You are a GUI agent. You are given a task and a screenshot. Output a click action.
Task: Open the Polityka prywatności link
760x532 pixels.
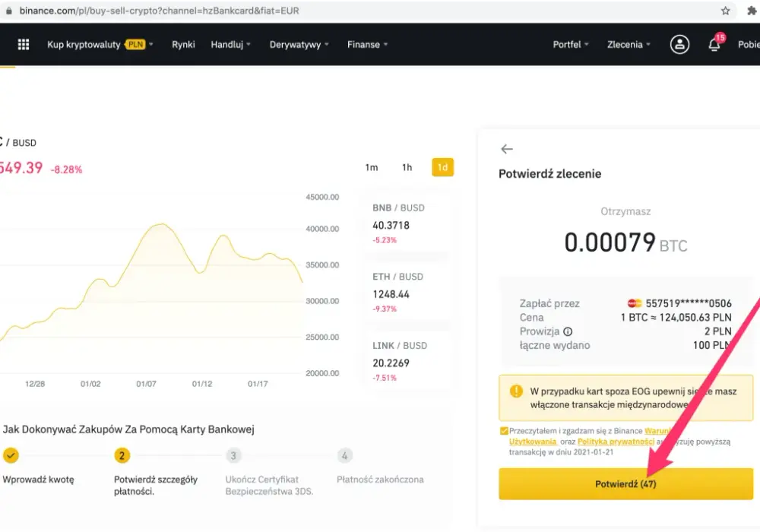point(616,442)
